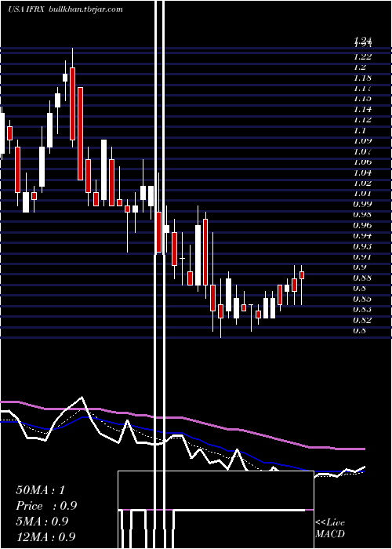
Task: Click the 0.98 price axis label
Action: coord(362,214)
